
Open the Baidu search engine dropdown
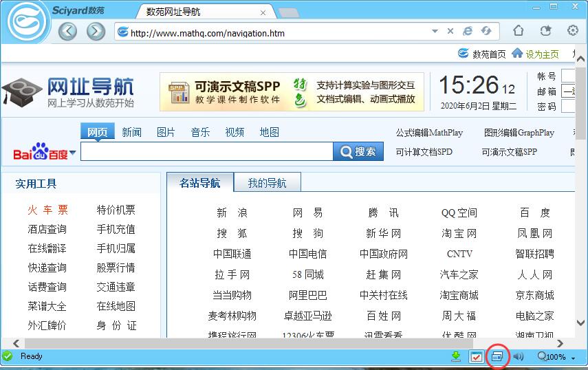click(72, 153)
